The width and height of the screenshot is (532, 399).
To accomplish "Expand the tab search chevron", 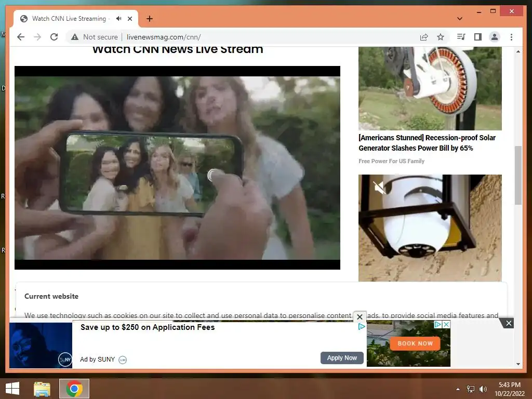I will 460,19.
